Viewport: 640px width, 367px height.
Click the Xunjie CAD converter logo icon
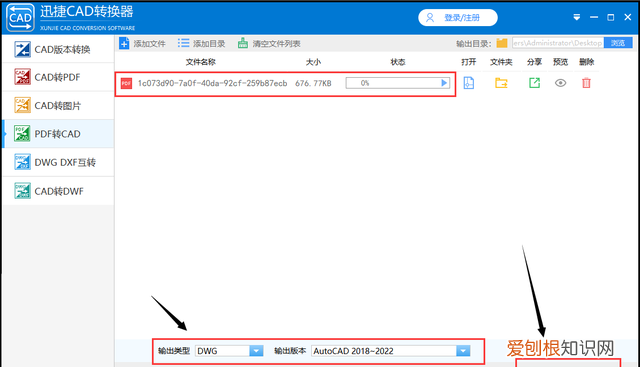pos(20,17)
